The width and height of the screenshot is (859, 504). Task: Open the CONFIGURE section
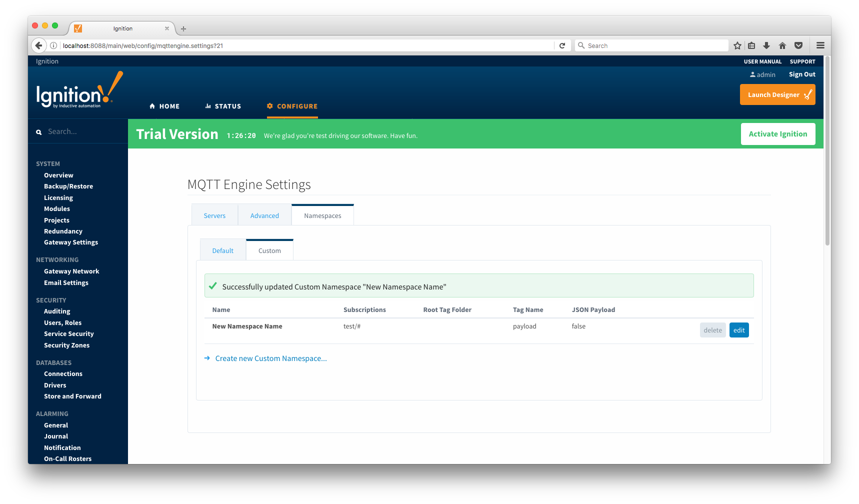coord(292,106)
